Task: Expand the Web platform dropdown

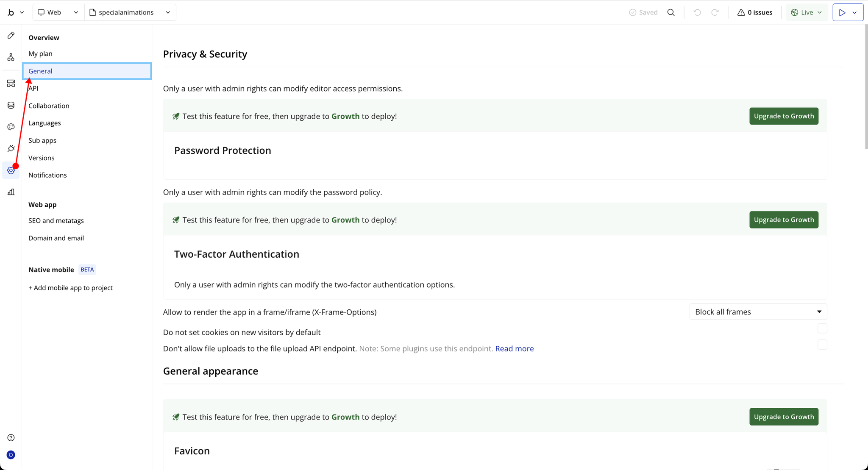Action: (58, 12)
